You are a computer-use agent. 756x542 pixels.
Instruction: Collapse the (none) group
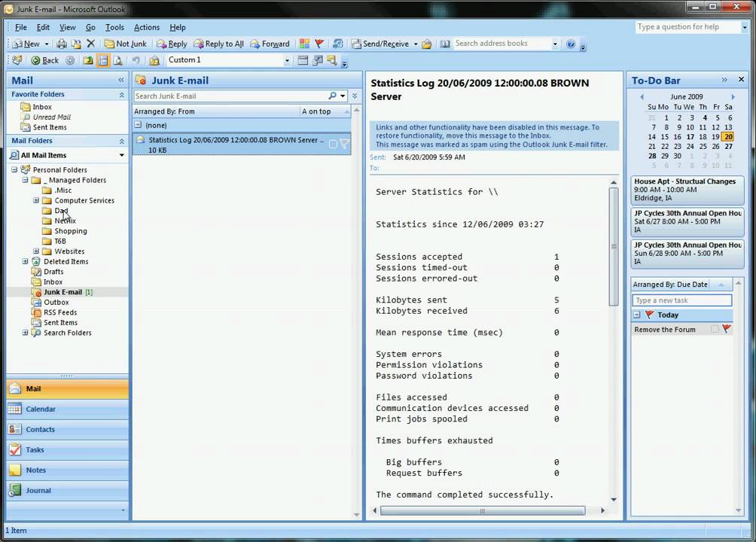[138, 125]
